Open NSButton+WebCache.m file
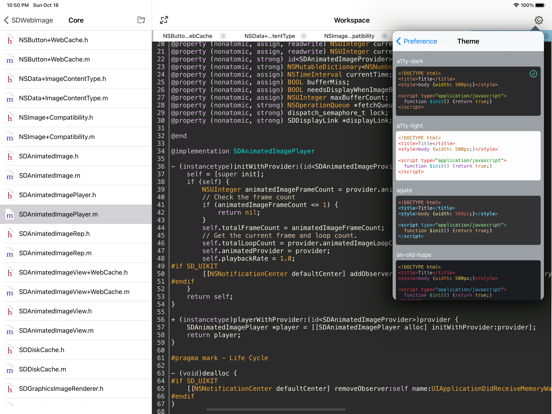The image size is (552, 414). pyautogui.click(x=76, y=59)
